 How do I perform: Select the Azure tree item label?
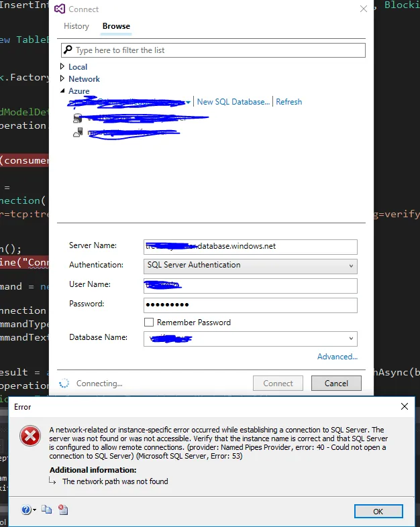click(79, 91)
